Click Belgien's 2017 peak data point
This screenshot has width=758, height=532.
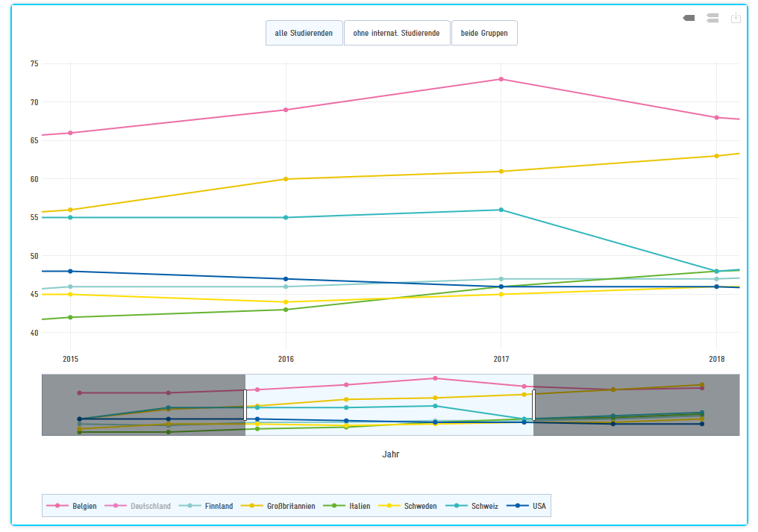(x=501, y=79)
